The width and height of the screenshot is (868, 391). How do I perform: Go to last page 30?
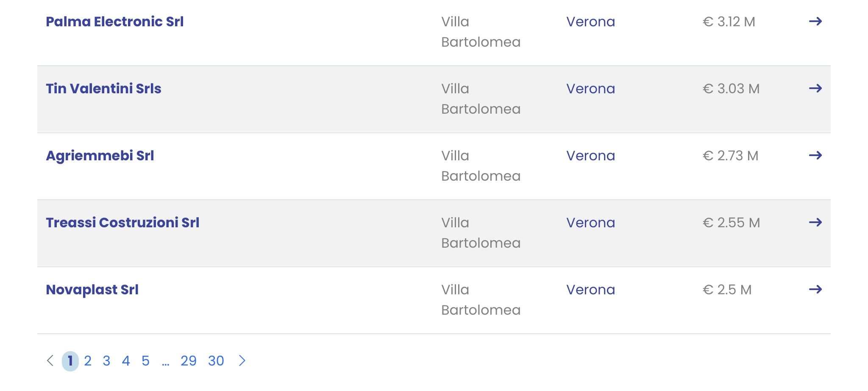click(216, 361)
